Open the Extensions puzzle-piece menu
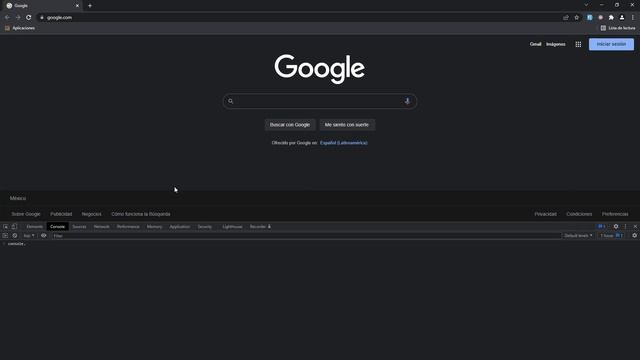 coord(611,18)
